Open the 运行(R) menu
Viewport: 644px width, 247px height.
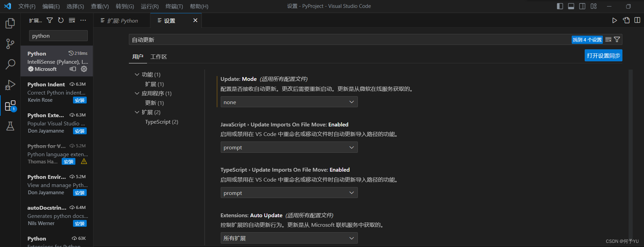(150, 6)
